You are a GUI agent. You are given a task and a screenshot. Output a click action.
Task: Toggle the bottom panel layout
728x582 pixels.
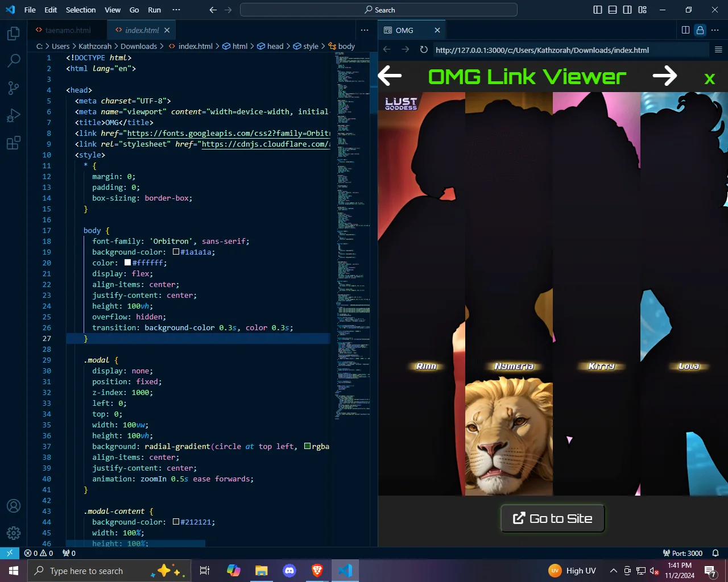613,10
